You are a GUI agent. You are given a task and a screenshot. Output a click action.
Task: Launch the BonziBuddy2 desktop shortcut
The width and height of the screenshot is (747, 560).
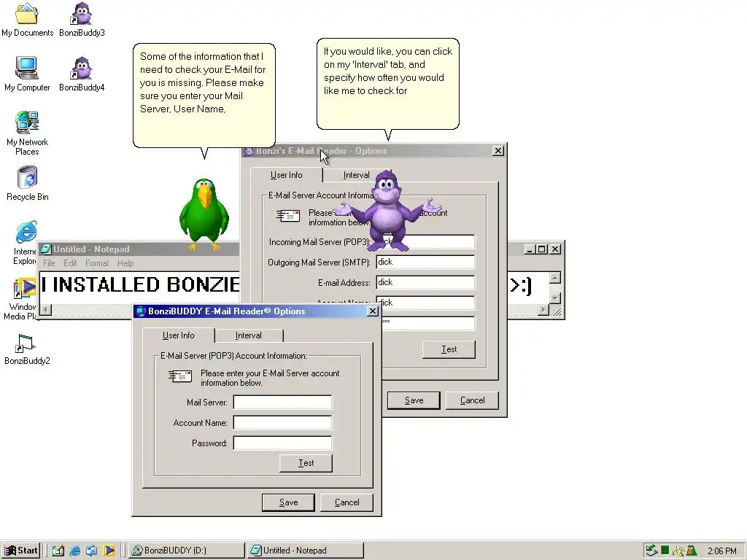point(26,343)
